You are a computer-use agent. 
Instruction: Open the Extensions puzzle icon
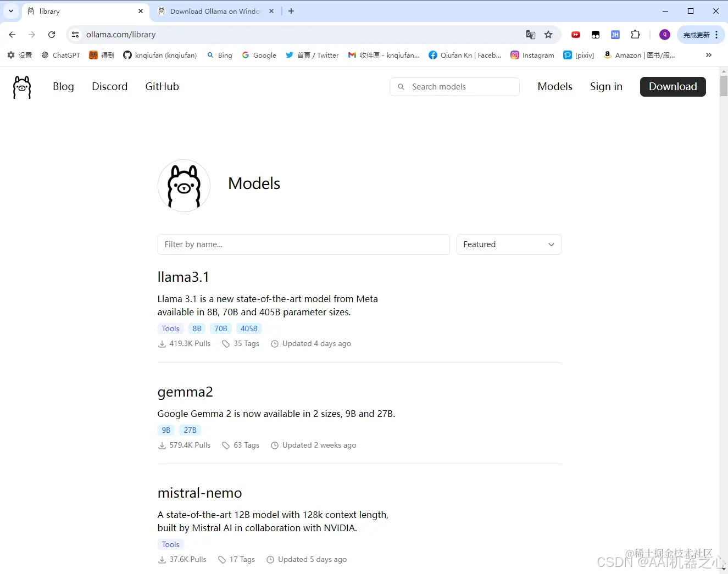pyautogui.click(x=635, y=35)
